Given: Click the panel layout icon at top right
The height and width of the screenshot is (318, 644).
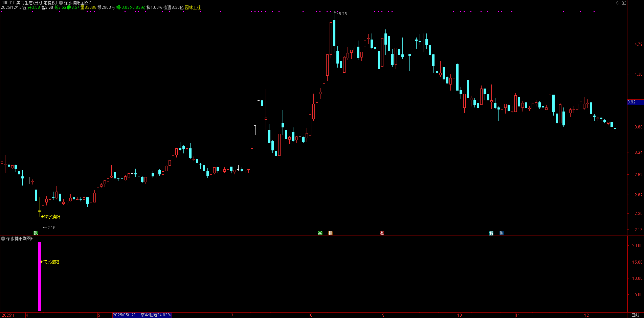Looking at the screenshot, I should (624, 3).
